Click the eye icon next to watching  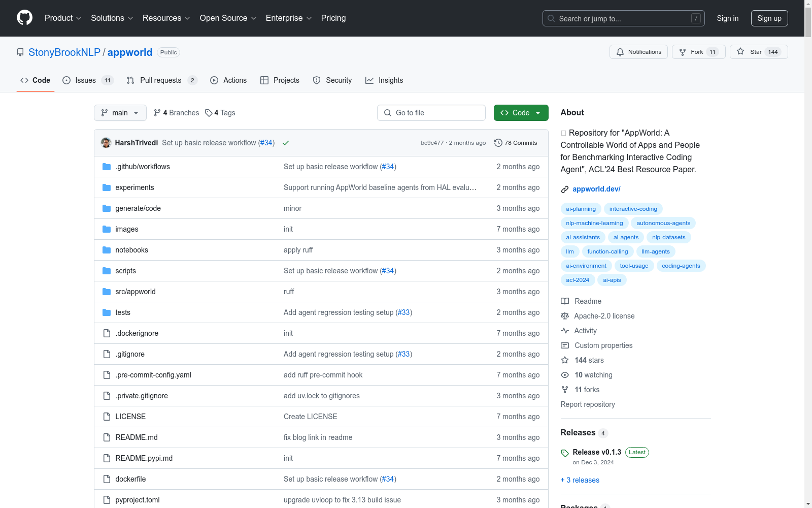[x=565, y=375]
